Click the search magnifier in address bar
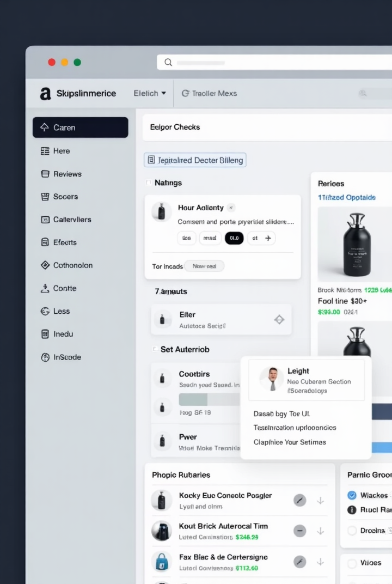The image size is (392, 584). click(x=168, y=62)
